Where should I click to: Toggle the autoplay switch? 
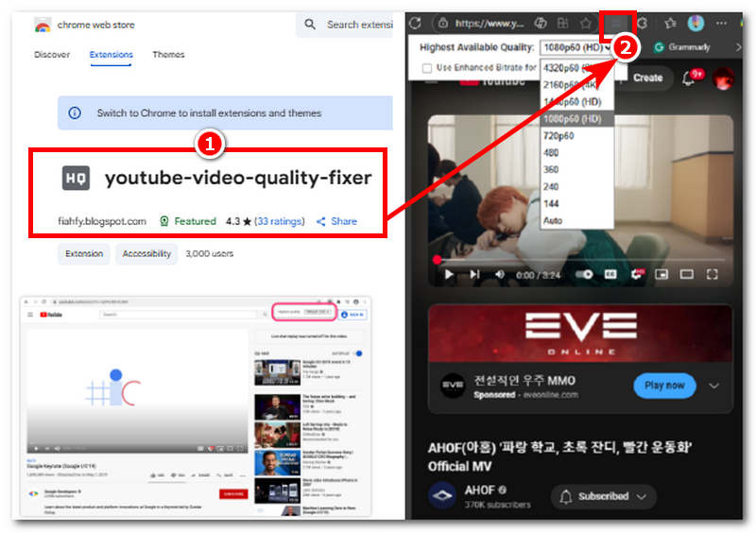pos(584,274)
